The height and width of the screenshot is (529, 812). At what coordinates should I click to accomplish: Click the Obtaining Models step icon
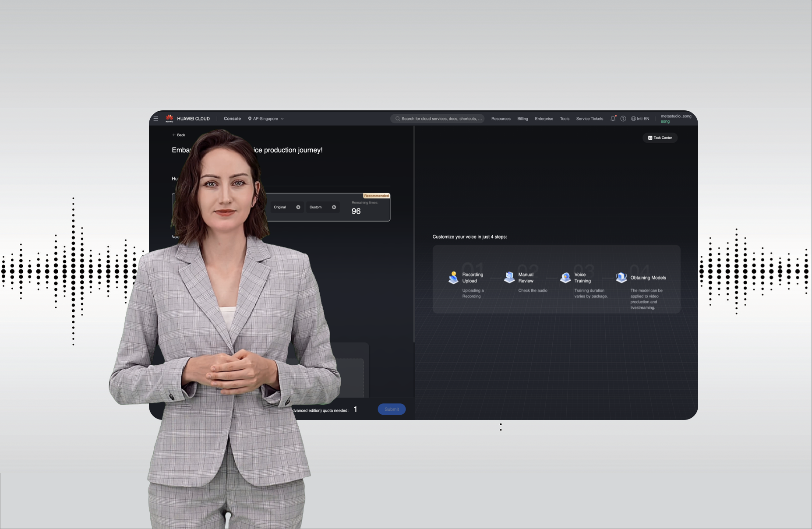(621, 277)
